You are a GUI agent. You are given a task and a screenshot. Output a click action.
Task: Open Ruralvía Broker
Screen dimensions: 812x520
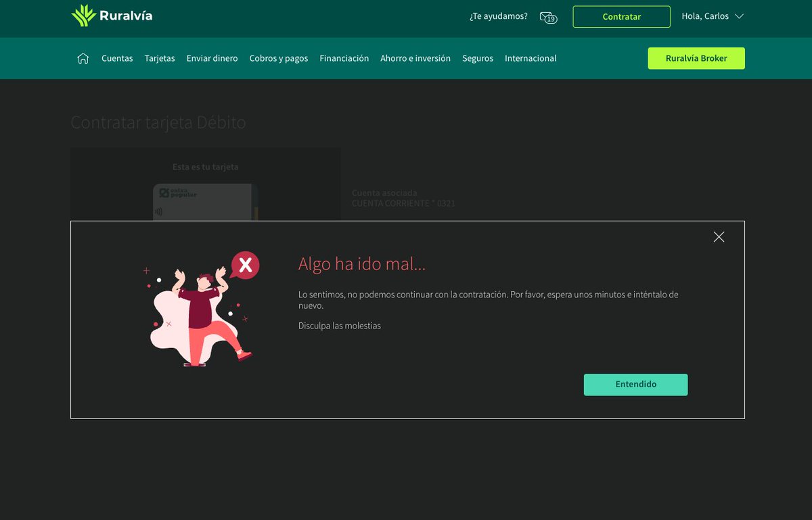point(696,58)
